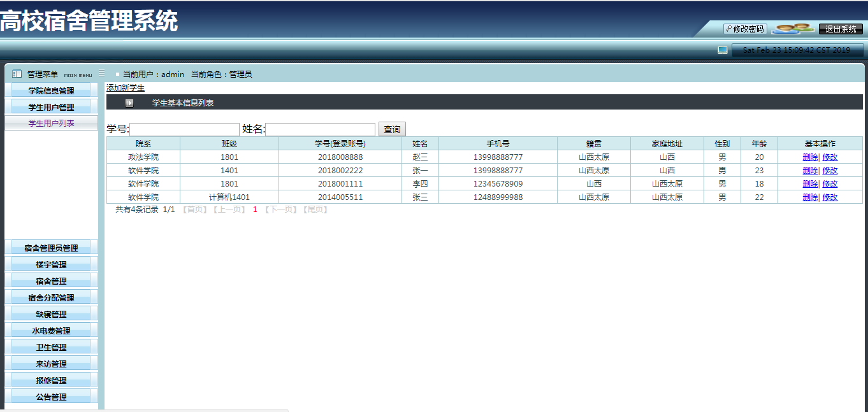Image resolution: width=868 pixels, height=412 pixels.
Task: Open 宿舍管理员管理 menu
Action: tap(51, 248)
